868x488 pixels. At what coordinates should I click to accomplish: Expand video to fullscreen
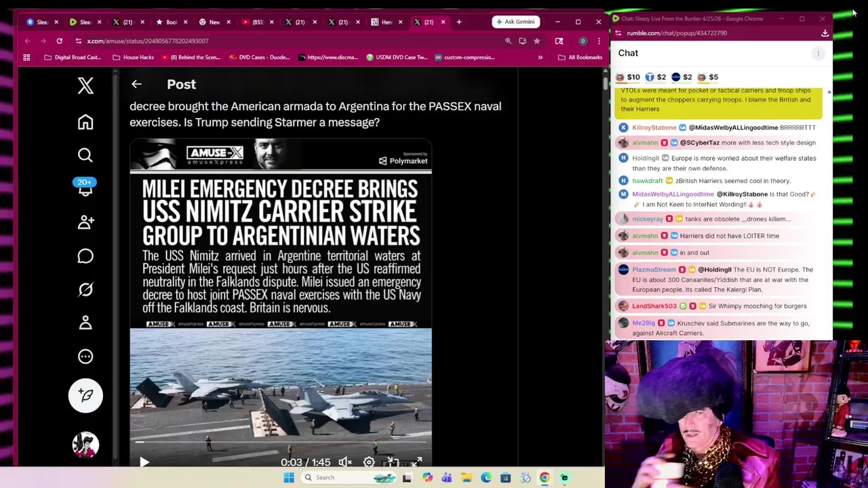417,462
